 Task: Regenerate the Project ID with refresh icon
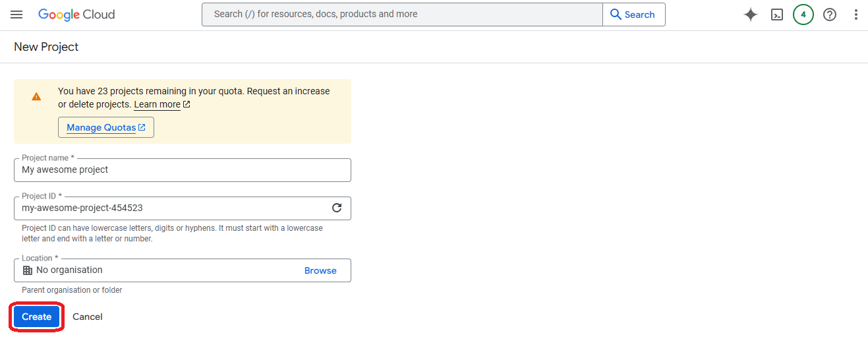tap(337, 208)
